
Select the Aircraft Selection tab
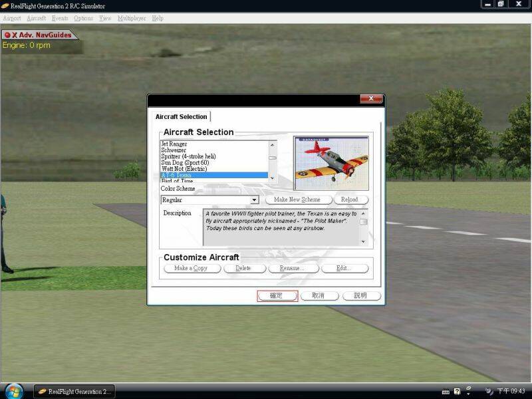(x=181, y=117)
